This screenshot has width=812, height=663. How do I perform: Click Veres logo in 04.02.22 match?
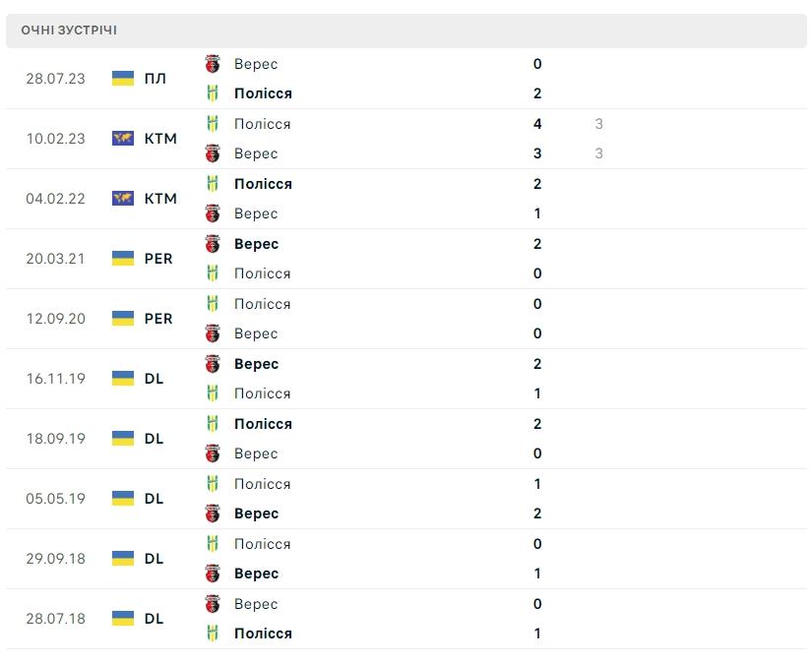click(x=213, y=213)
